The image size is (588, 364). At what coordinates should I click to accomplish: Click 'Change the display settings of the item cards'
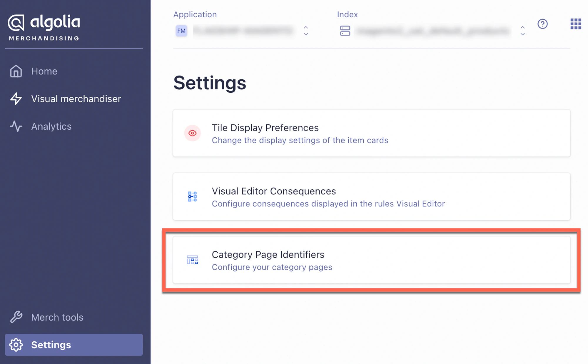[300, 140]
